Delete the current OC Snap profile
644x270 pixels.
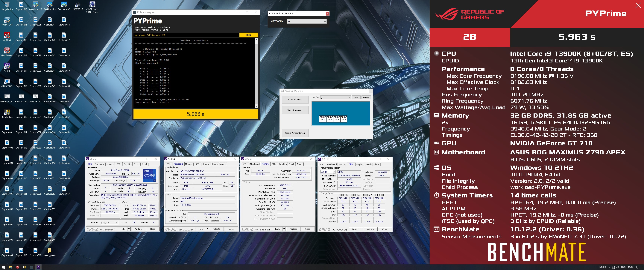coord(366,97)
